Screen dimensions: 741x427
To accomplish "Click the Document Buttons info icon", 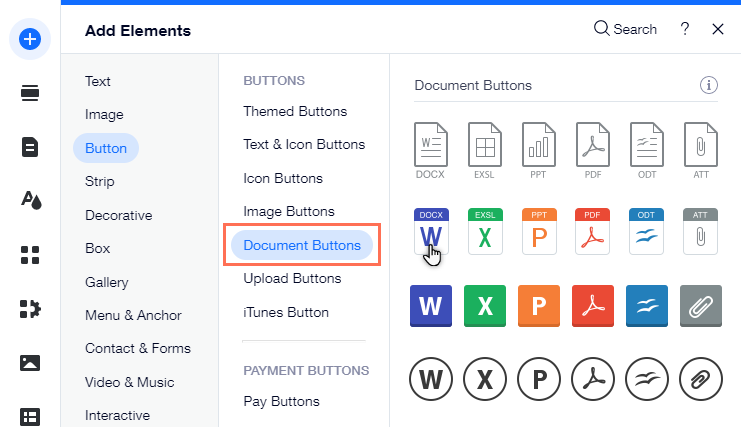I will (x=709, y=85).
